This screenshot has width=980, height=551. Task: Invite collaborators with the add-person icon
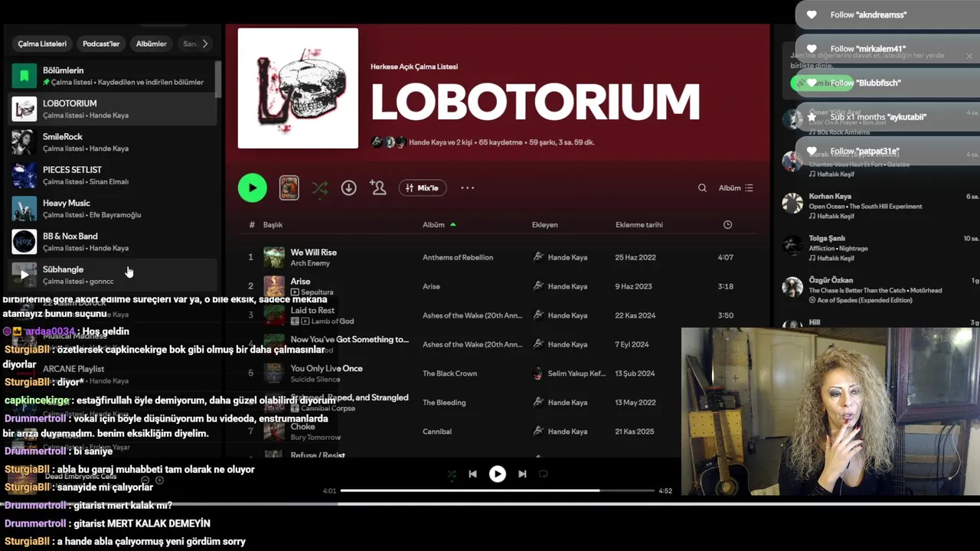377,187
